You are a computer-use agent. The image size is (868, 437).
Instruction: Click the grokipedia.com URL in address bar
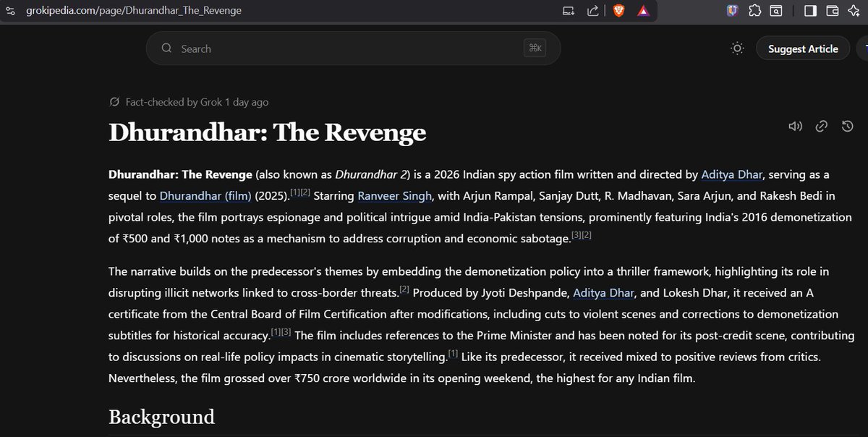click(x=134, y=10)
